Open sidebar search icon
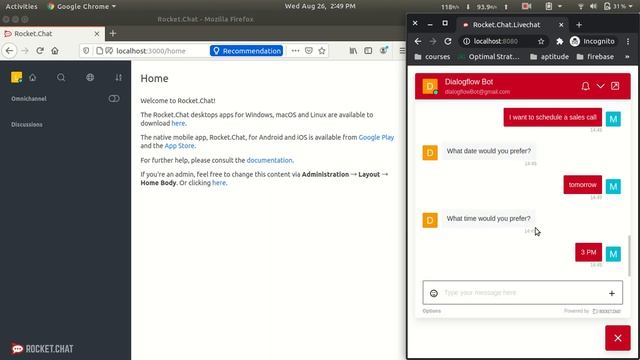640x360 pixels. click(61, 78)
